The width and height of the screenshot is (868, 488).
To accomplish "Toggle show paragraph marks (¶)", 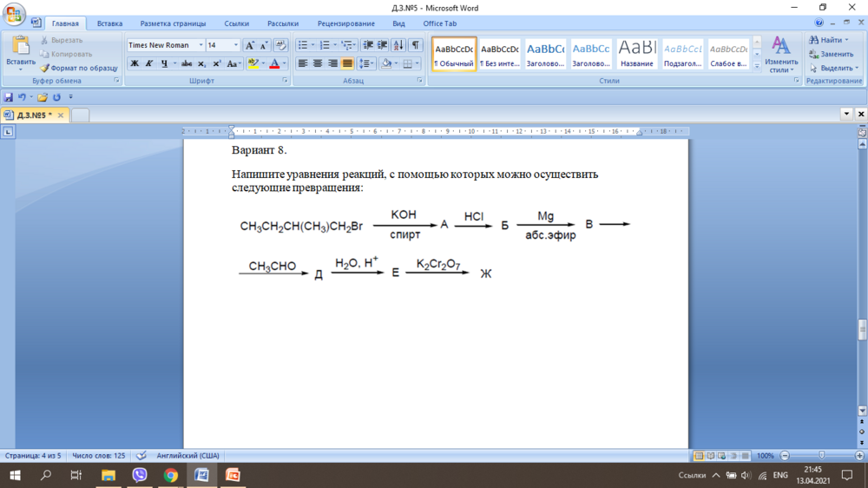I will click(416, 45).
